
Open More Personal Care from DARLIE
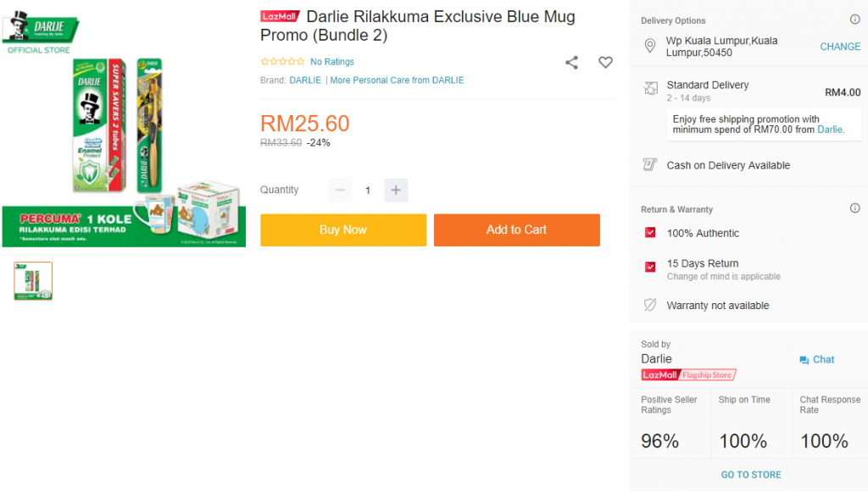point(397,80)
